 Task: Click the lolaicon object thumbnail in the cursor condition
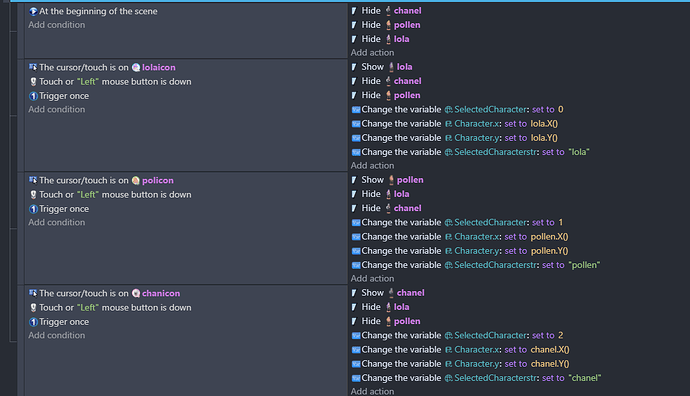click(136, 67)
